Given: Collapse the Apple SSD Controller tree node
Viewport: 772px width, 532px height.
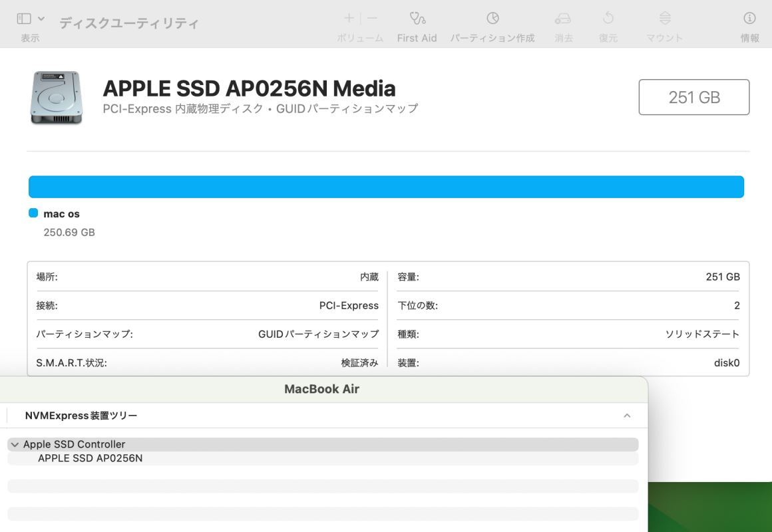Looking at the screenshot, I should pyautogui.click(x=15, y=444).
